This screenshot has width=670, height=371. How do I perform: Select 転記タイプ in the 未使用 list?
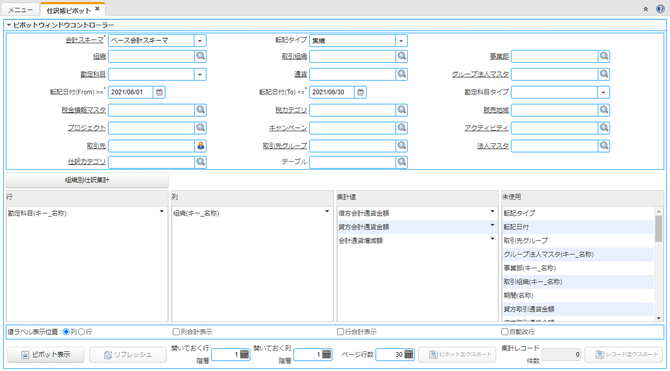pos(579,213)
